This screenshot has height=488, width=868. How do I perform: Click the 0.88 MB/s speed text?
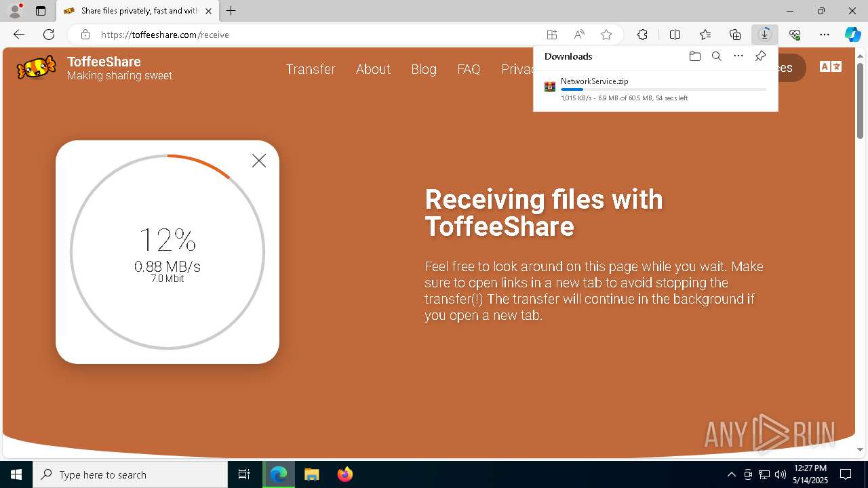167,266
